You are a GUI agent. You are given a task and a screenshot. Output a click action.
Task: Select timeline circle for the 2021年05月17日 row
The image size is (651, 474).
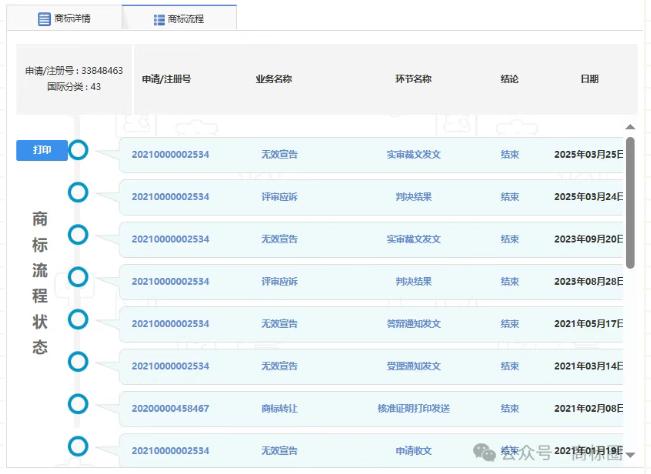point(78,319)
